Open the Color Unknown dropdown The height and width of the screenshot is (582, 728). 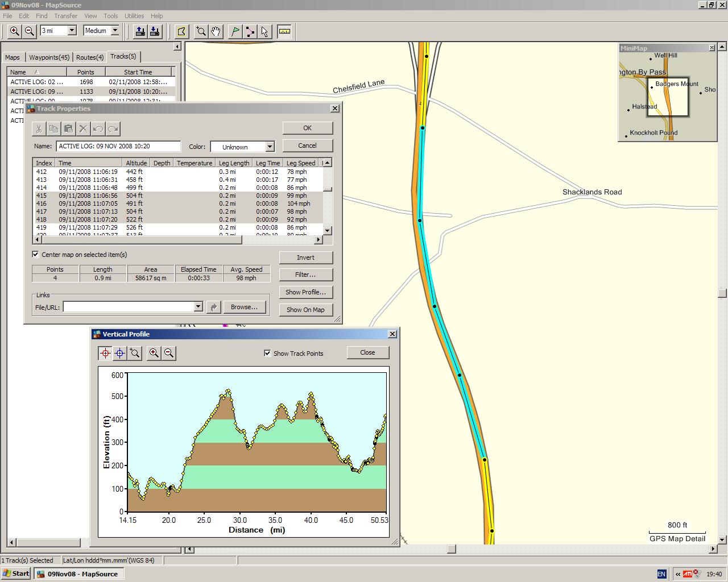pyautogui.click(x=270, y=147)
